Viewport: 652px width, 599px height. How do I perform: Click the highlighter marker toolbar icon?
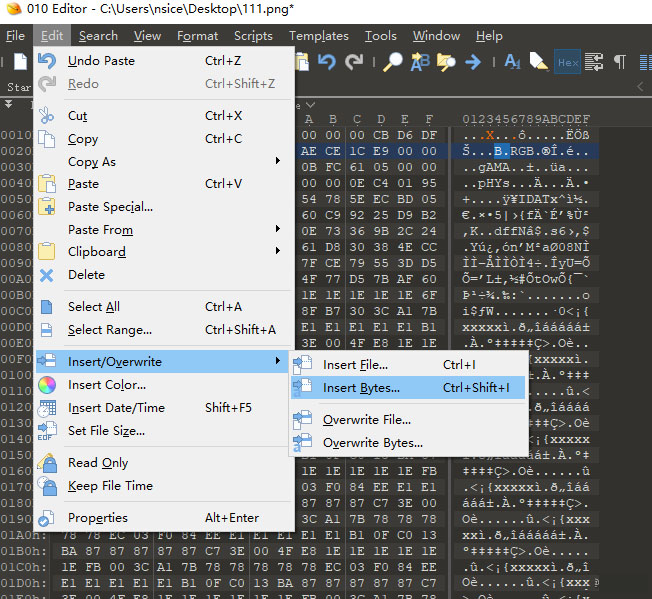click(539, 62)
